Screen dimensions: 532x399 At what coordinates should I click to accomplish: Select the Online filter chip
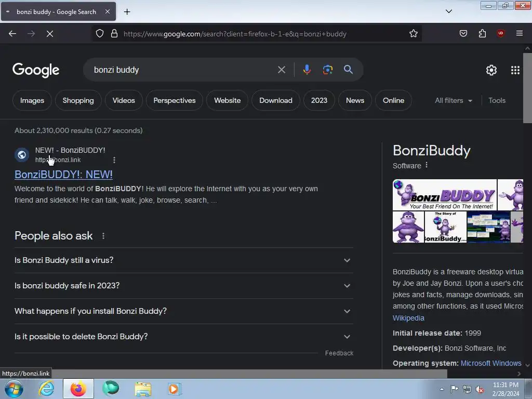[x=394, y=100]
